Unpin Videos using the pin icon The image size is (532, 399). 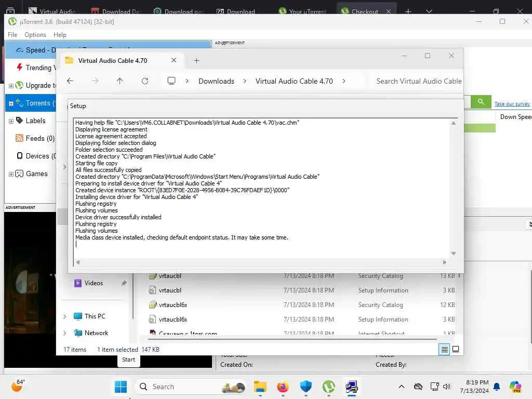point(124,283)
